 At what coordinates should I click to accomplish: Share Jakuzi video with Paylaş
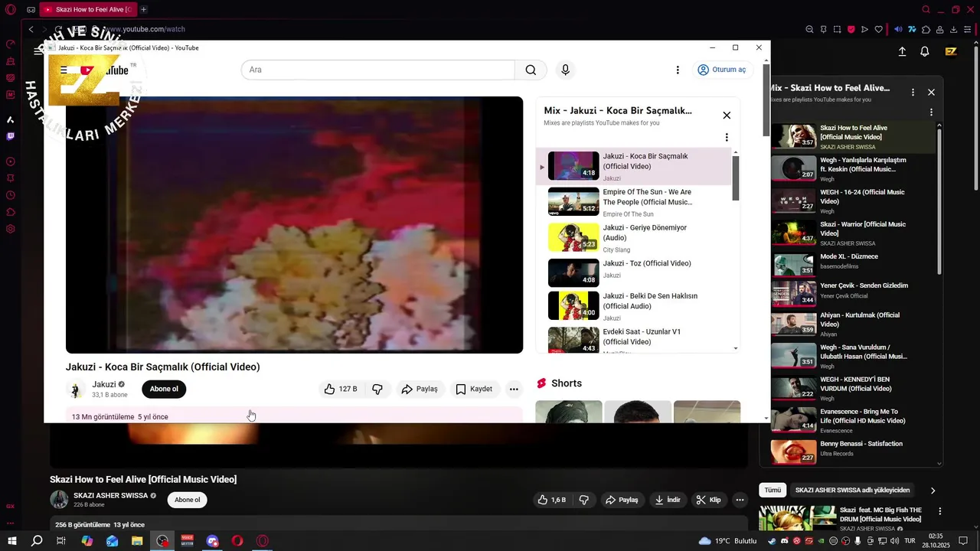coord(420,389)
